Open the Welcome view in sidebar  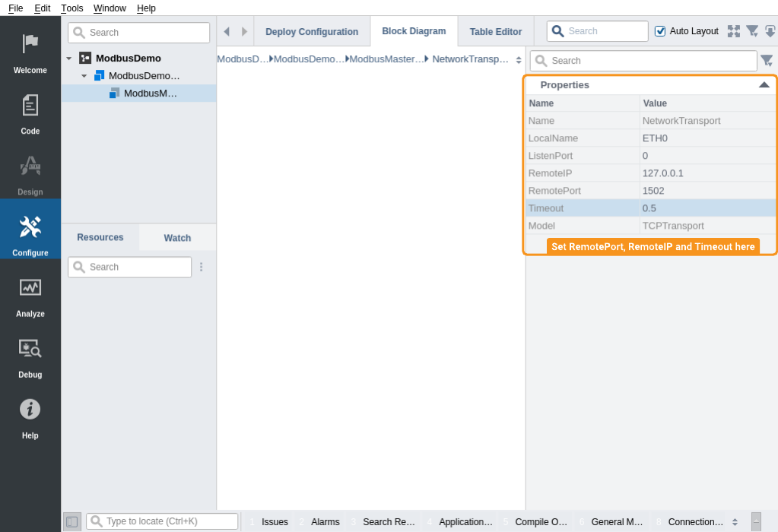coord(30,52)
